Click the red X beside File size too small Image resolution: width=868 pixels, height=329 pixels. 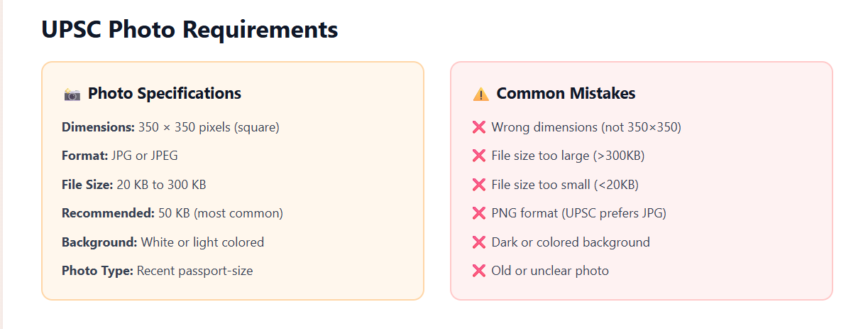(478, 185)
